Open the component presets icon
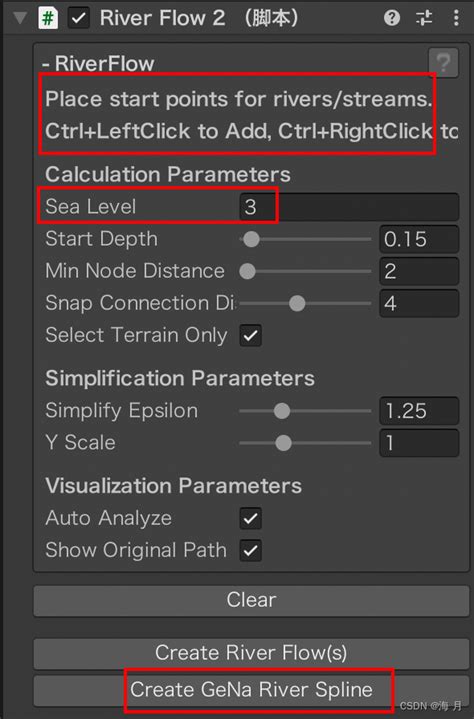This screenshot has width=474, height=719. coord(424,18)
